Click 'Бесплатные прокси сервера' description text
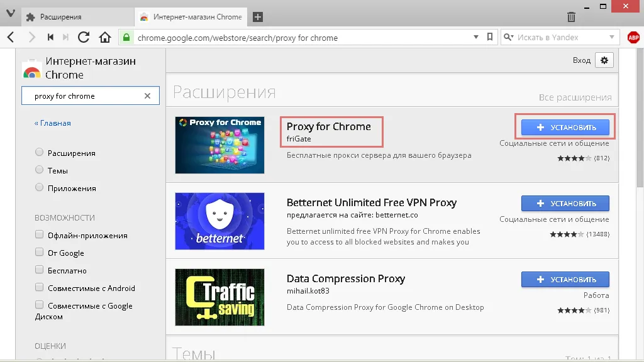Image resolution: width=644 pixels, height=362 pixels. click(x=379, y=156)
